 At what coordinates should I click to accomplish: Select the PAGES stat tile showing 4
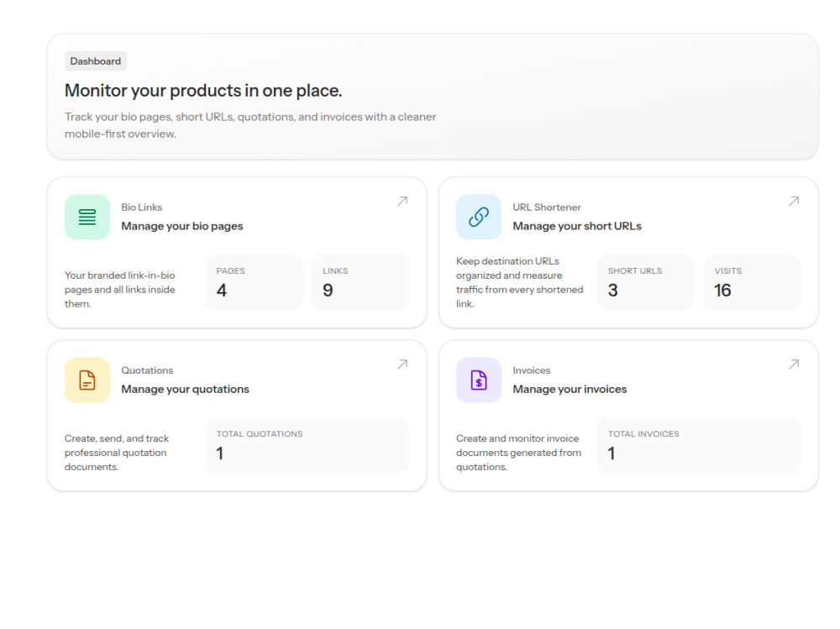click(x=254, y=282)
